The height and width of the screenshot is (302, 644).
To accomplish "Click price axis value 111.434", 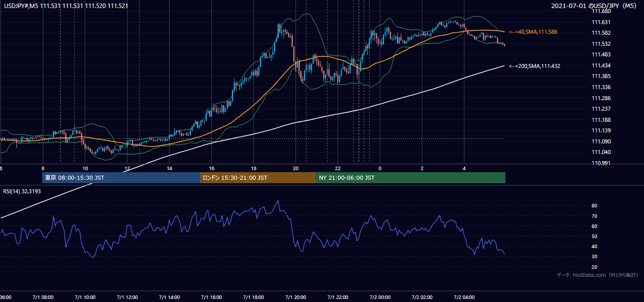I will pos(602,65).
